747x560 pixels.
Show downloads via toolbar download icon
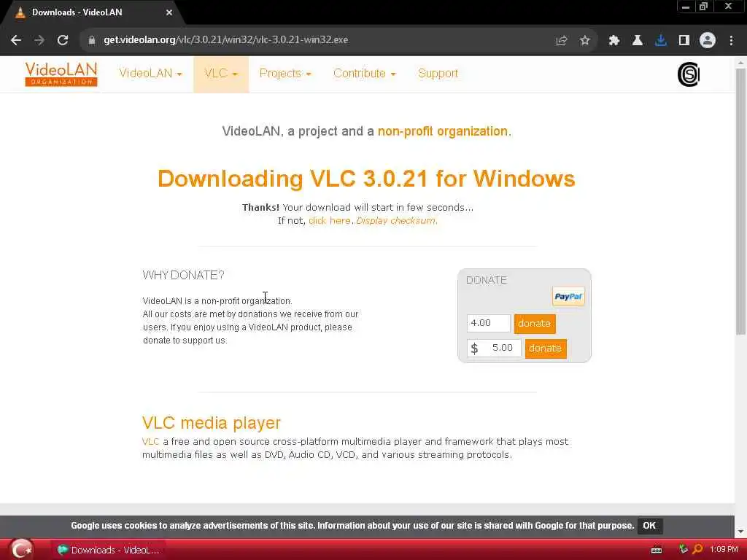(661, 41)
